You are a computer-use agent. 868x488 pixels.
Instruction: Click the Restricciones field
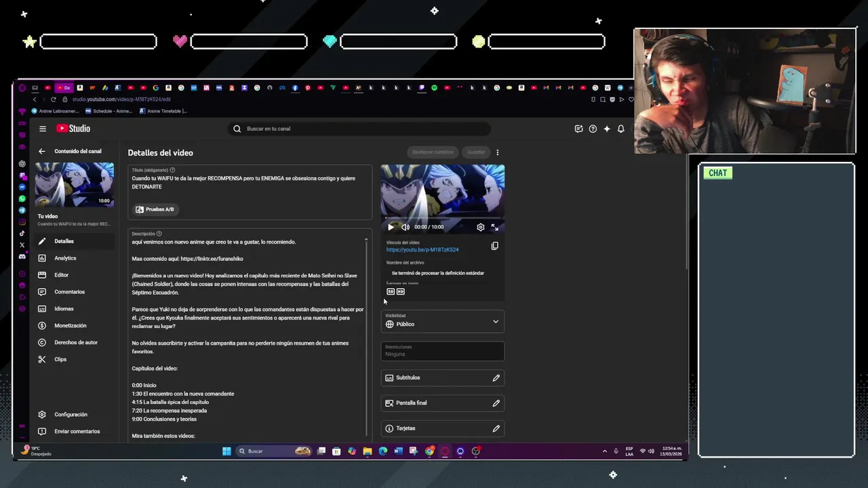(442, 350)
